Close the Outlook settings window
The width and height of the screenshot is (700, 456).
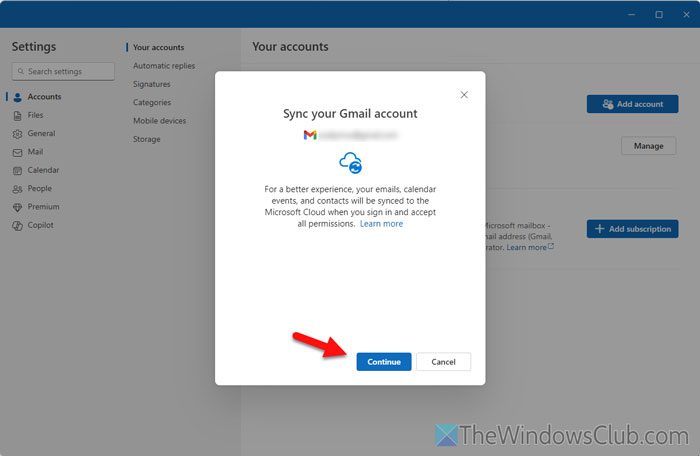tap(686, 14)
